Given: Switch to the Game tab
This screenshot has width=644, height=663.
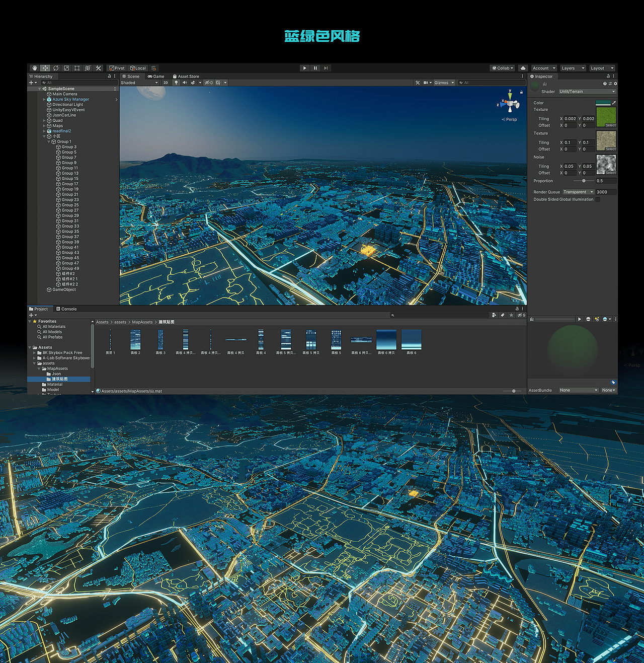Looking at the screenshot, I should coord(156,77).
